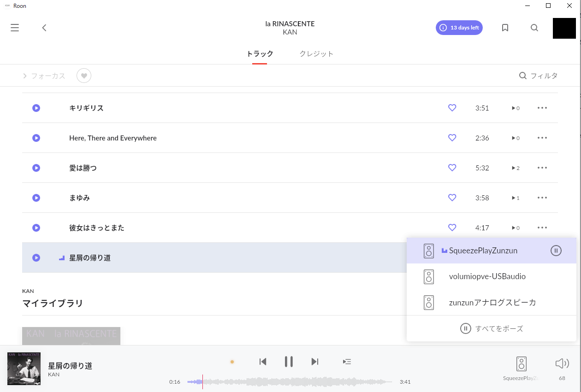This screenshot has width=581, height=392.
Task: Select the volumiopve-USBaudio zone
Action: tap(492, 276)
